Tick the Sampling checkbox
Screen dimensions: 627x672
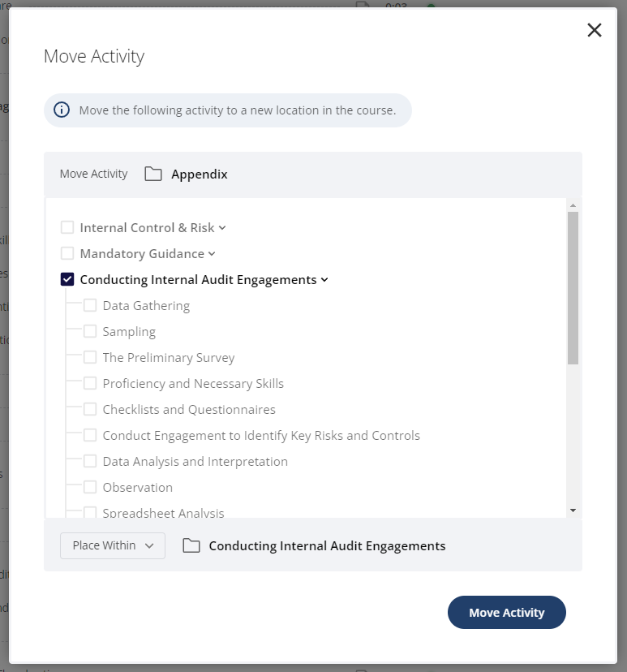pos(90,331)
